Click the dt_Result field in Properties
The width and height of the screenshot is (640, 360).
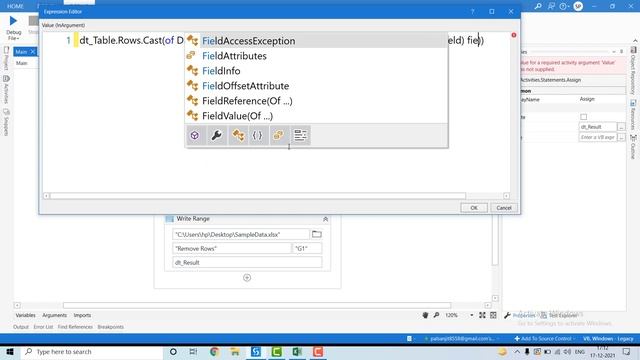[x=598, y=127]
